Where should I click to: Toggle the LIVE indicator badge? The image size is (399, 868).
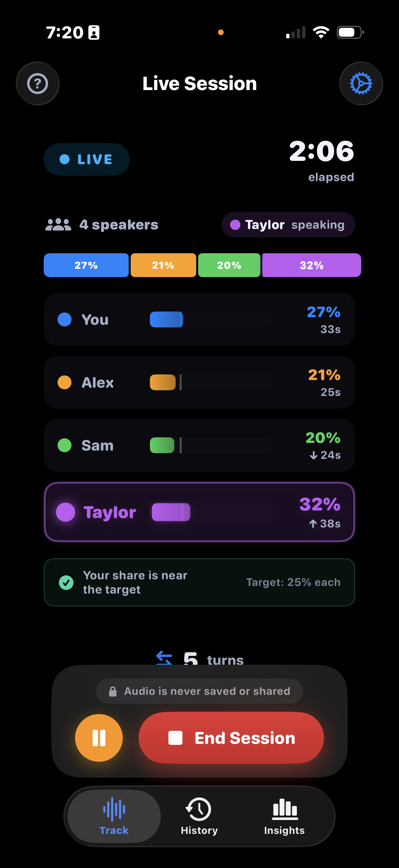[x=87, y=159]
